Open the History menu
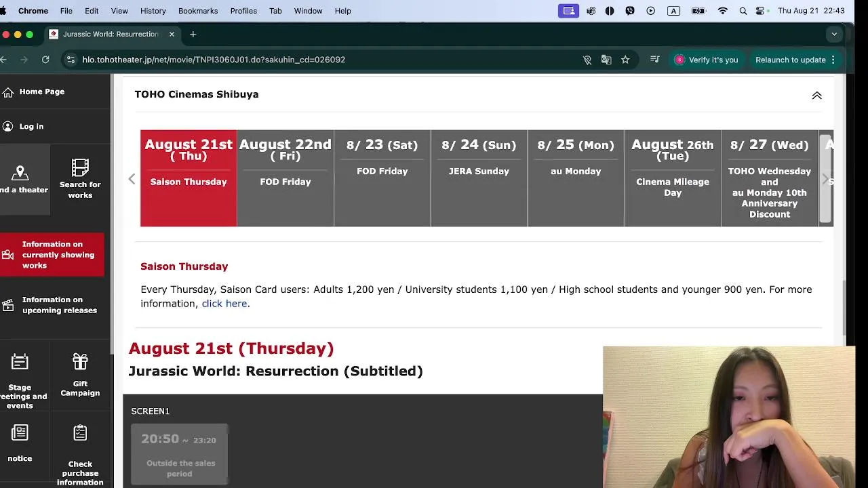 point(153,11)
